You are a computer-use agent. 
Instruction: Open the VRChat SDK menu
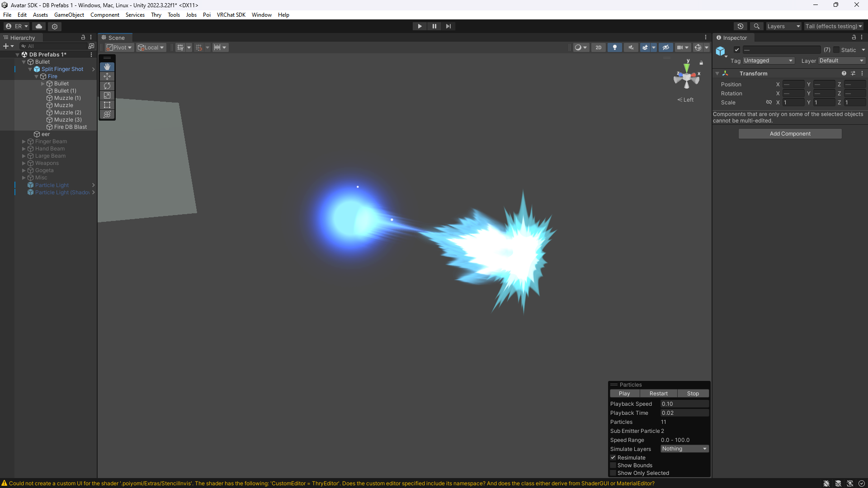231,15
